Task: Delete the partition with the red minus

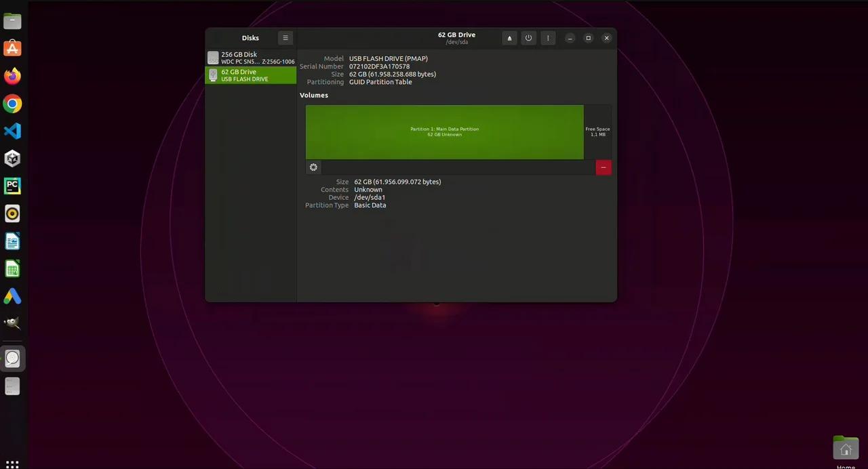Action: [x=603, y=167]
